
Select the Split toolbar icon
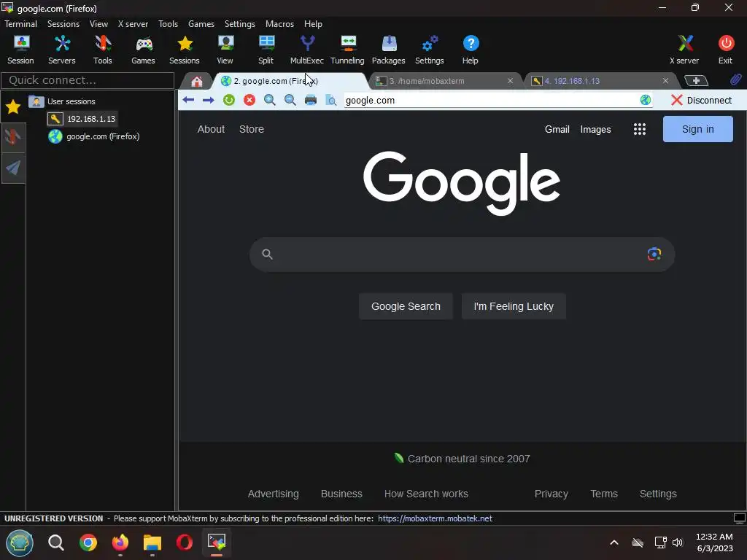[266, 50]
